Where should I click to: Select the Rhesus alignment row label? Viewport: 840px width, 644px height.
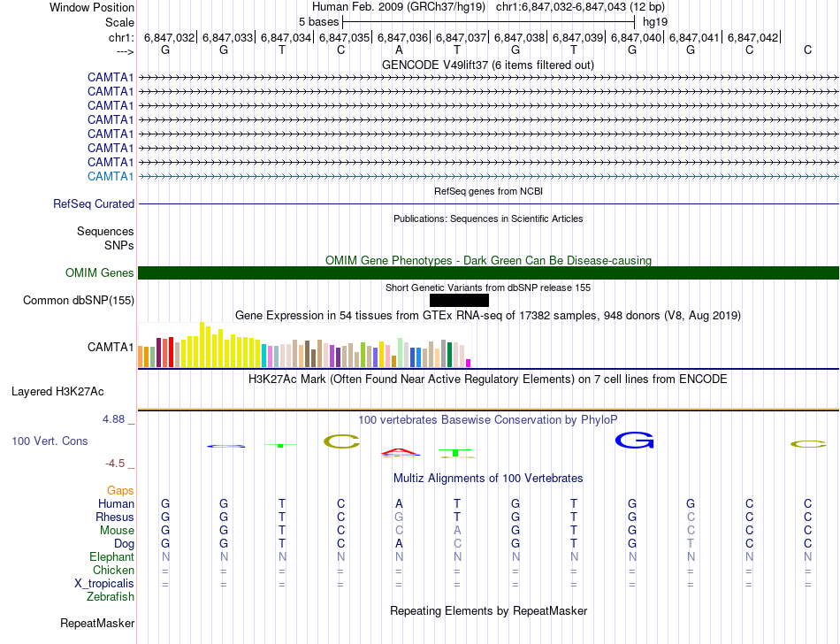click(x=115, y=517)
